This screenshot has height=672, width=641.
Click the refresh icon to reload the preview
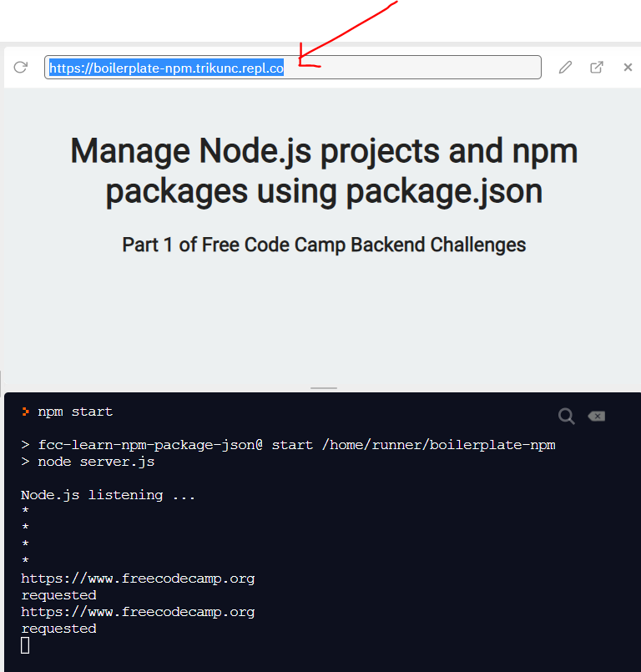click(x=20, y=67)
